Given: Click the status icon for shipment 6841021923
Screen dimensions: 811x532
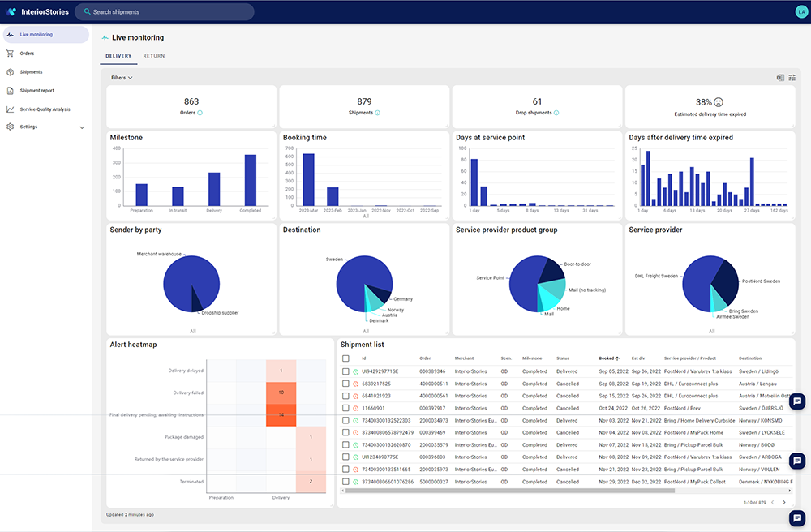Looking at the screenshot, I should (x=356, y=396).
